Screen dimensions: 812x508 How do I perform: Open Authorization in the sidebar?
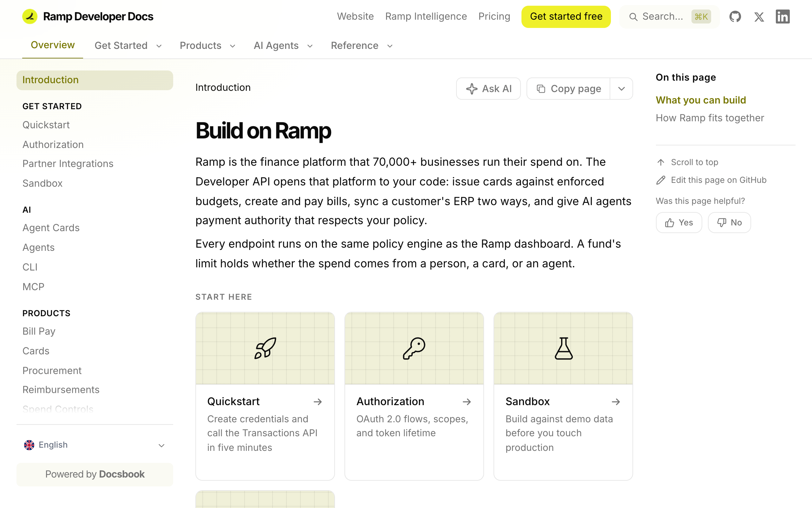53,144
